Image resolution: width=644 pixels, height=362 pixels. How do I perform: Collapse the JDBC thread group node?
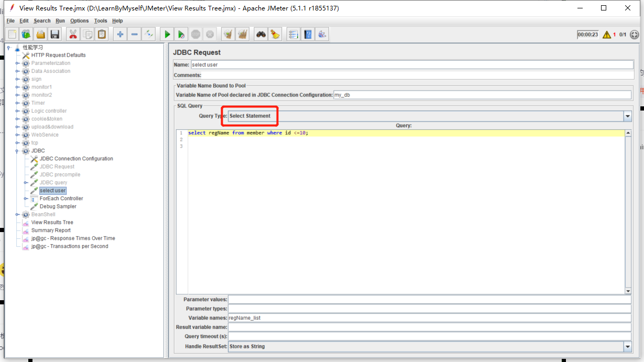(17, 151)
